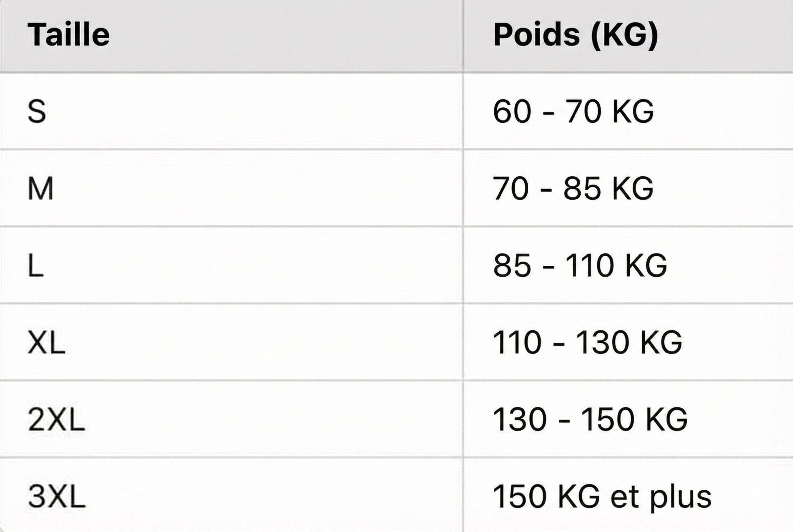Click the '110 - 130 KG' weight cell
The image size is (793, 532).
pyautogui.click(x=587, y=342)
